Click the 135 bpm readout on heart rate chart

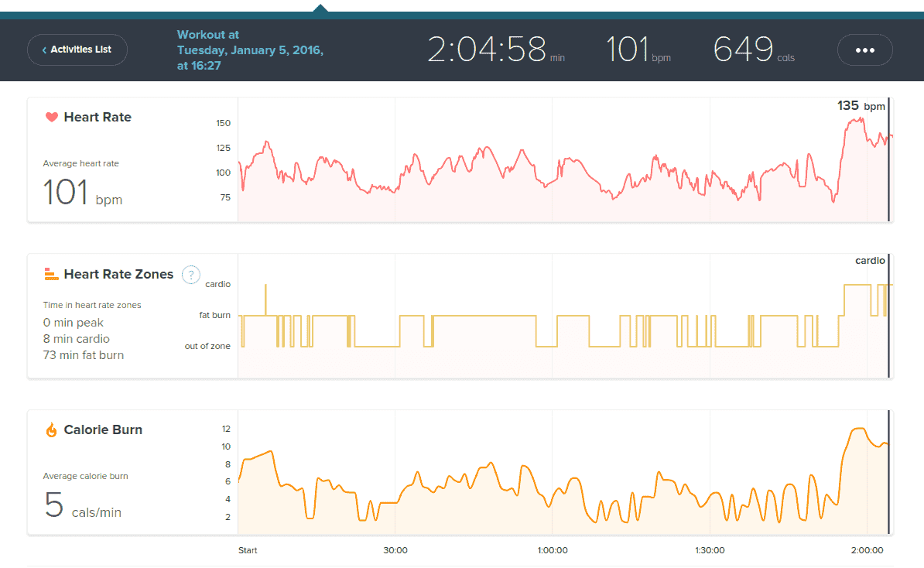[861, 106]
